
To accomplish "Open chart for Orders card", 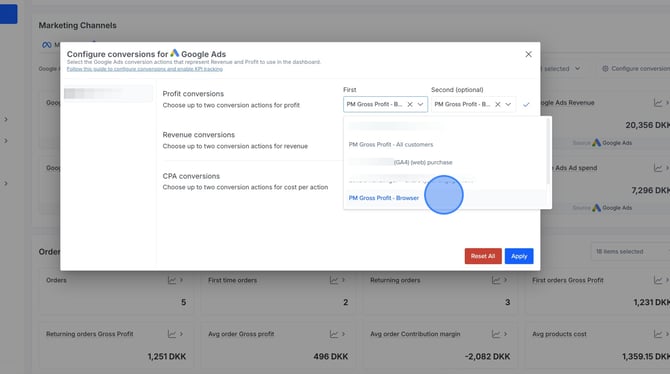I will tap(172, 280).
